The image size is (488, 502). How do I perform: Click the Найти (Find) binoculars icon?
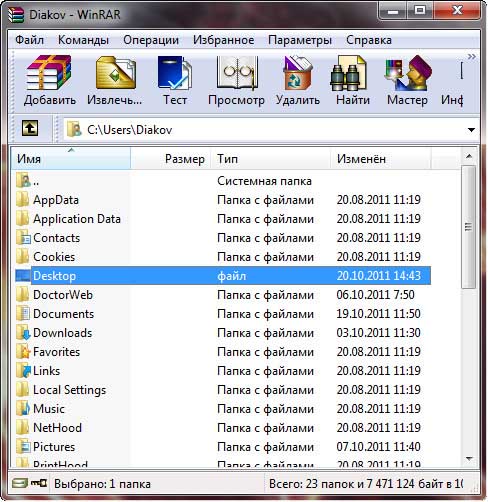[x=348, y=73]
